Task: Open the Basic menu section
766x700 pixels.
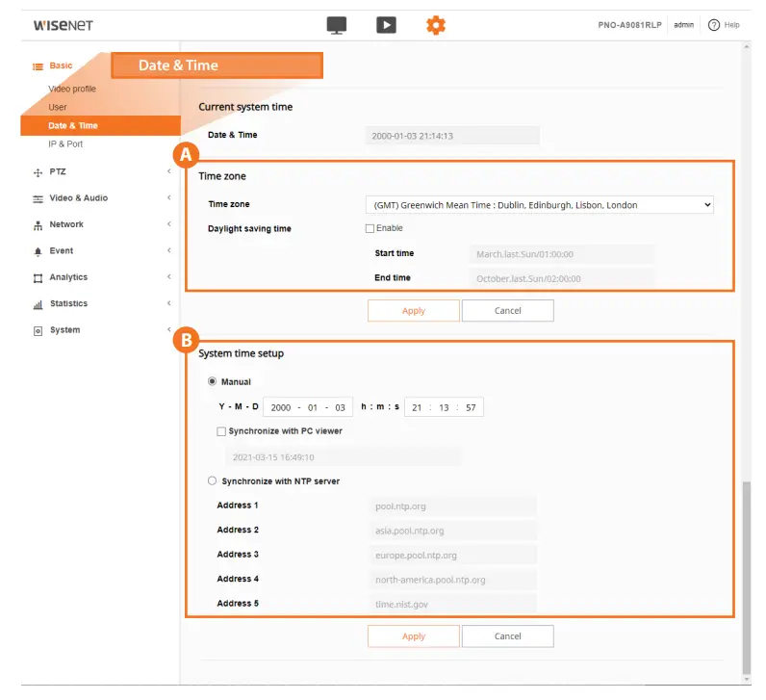Action: [61, 65]
